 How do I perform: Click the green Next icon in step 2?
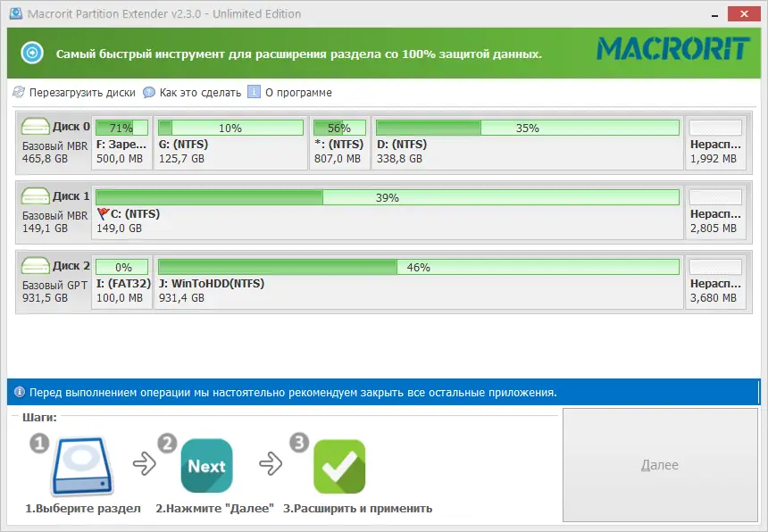click(x=206, y=464)
